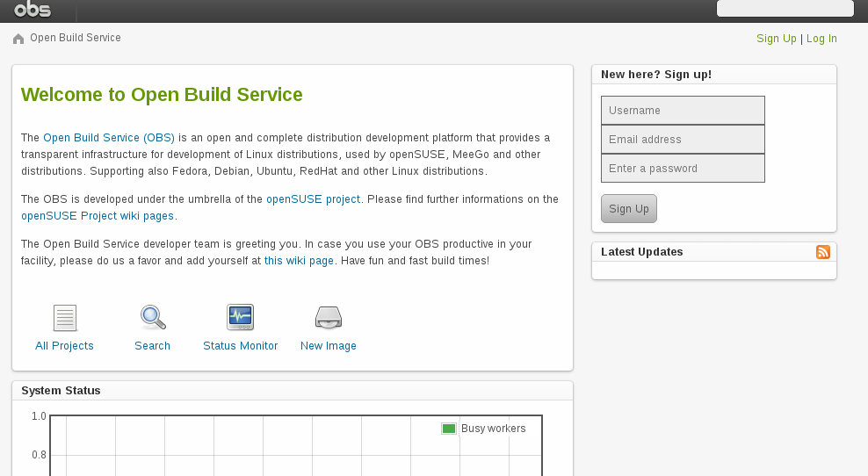This screenshot has height=476, width=868.
Task: Focus the Email address input field
Action: pyautogui.click(x=684, y=139)
